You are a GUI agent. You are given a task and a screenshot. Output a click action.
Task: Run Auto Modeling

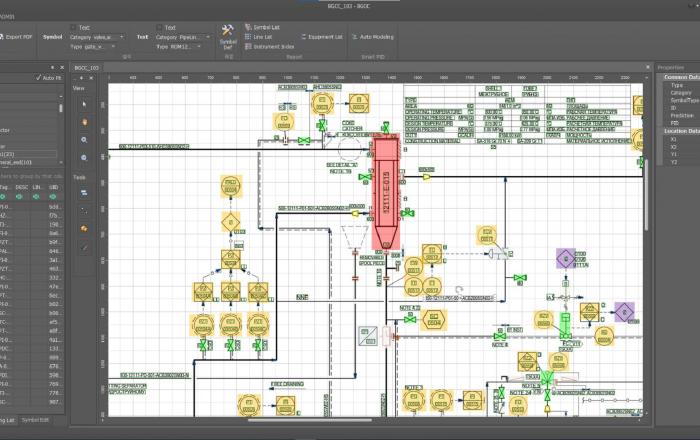pos(373,37)
